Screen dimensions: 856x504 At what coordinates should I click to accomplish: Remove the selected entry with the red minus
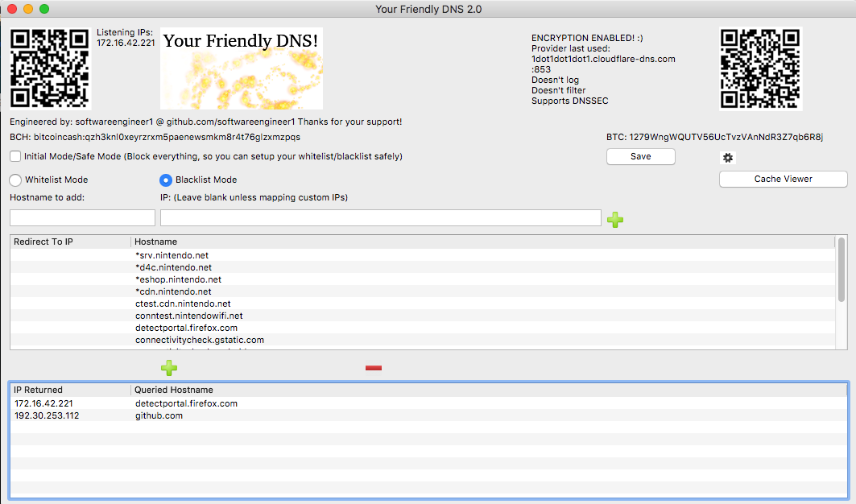click(x=374, y=368)
